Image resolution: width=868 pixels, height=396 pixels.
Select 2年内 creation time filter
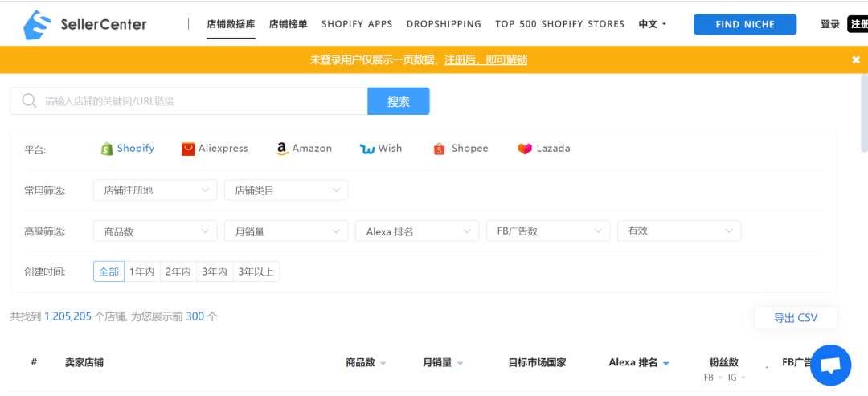coord(178,271)
